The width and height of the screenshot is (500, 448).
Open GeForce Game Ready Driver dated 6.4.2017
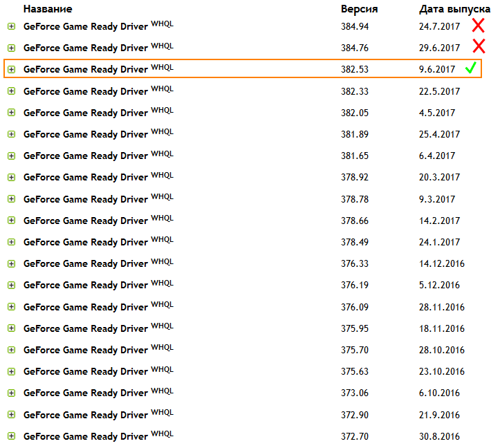click(98, 156)
